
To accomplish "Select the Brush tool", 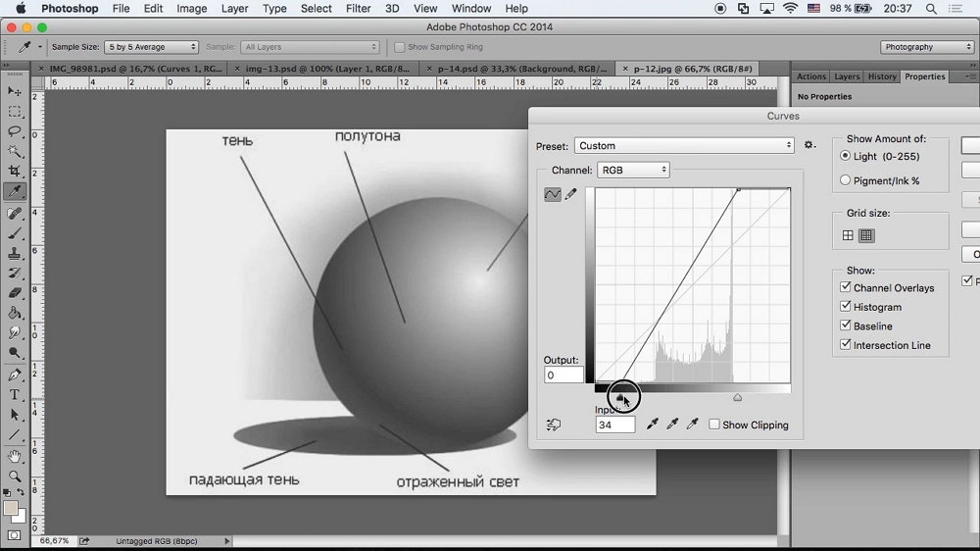I will click(x=15, y=233).
